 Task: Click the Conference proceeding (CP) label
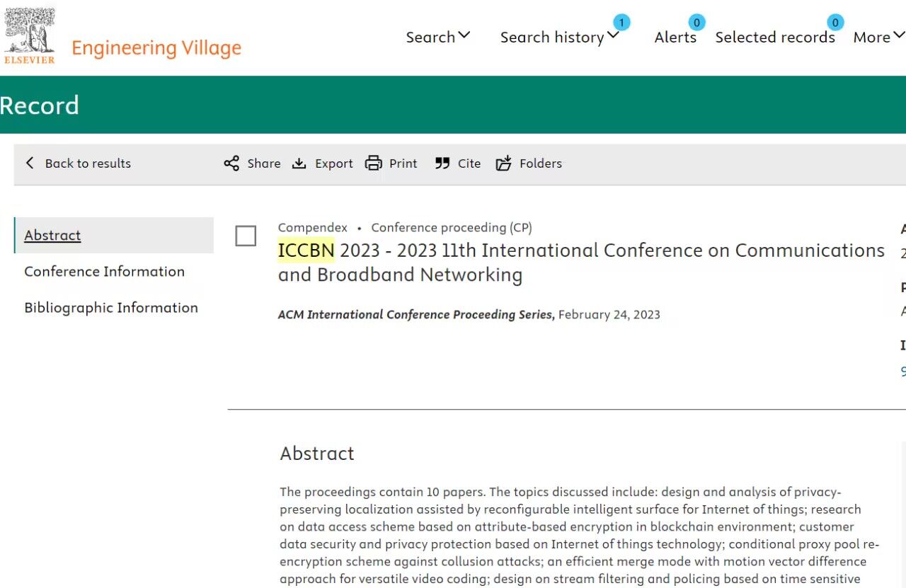pyautogui.click(x=452, y=228)
